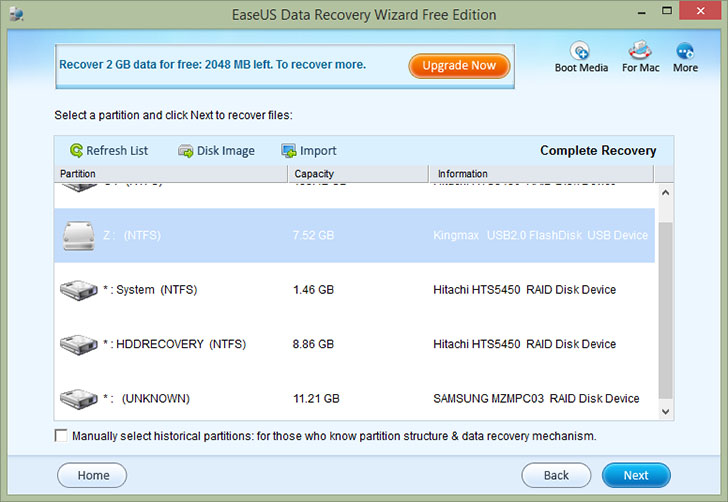This screenshot has width=728, height=502.
Task: Click the scrollbar up arrow
Action: [665, 192]
